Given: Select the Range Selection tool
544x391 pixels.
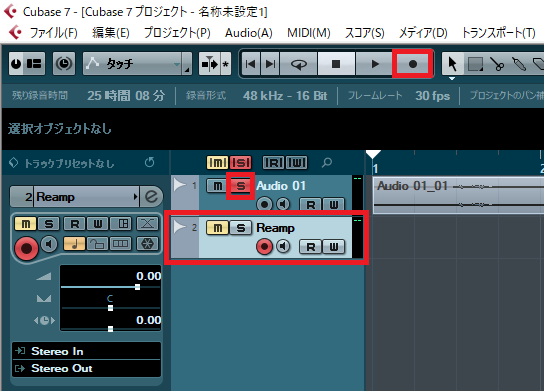Looking at the screenshot, I should [475, 64].
